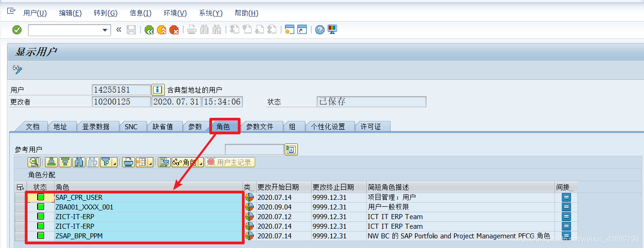Click the 用户主记录 button
The width and height of the screenshot is (644, 248).
230,162
